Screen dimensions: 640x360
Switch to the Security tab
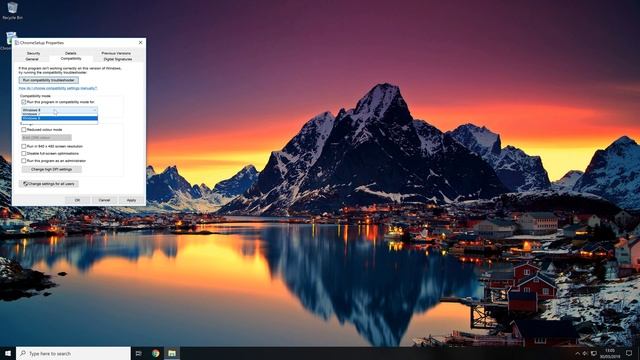click(33, 53)
